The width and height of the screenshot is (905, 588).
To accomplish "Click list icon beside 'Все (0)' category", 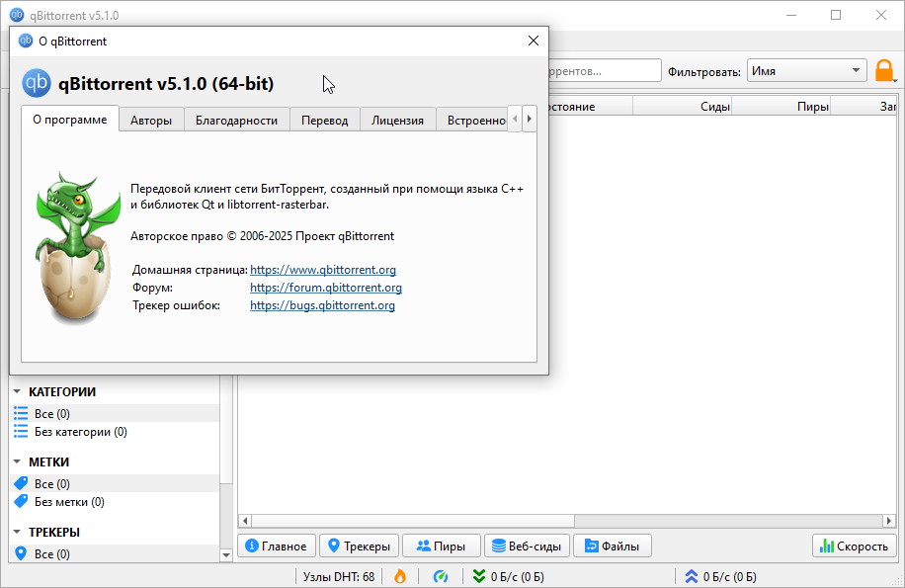I will [21, 413].
